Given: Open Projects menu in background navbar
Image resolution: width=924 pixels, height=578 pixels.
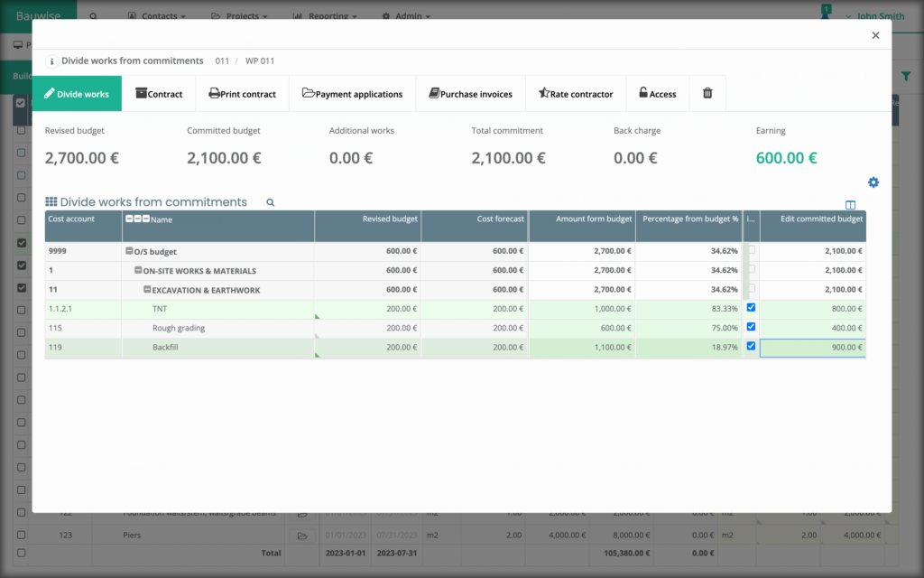Looking at the screenshot, I should 239,16.
